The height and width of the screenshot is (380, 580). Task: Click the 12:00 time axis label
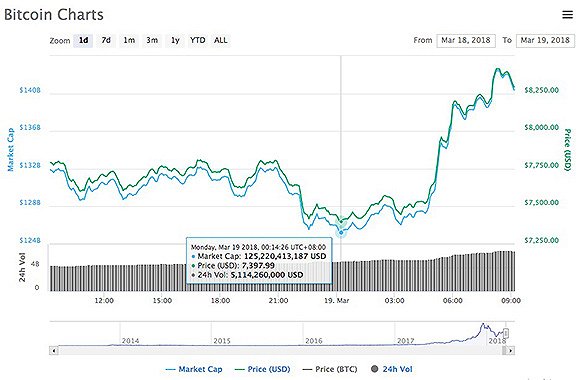tap(104, 300)
